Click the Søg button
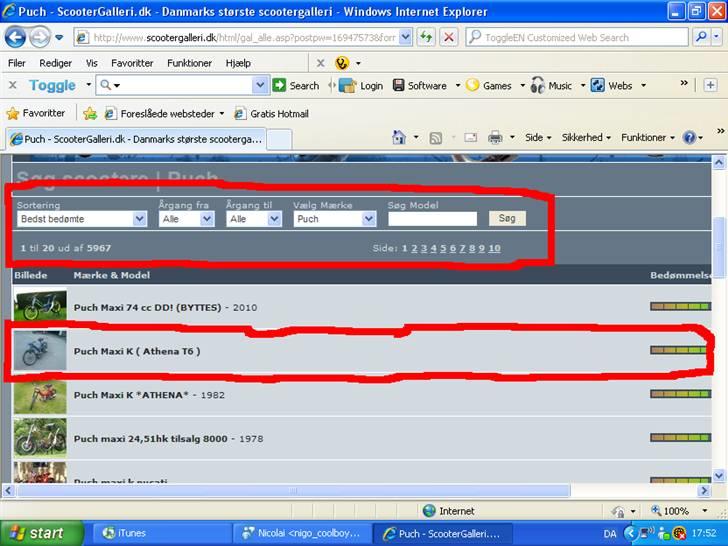728x546 pixels. 507,218
